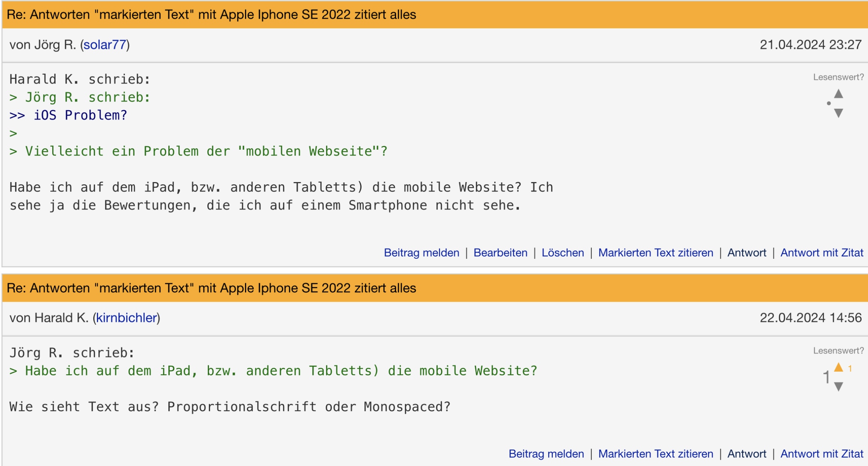Click the timestamp 22.04.2024 14:56
The height and width of the screenshot is (466, 868).
point(811,318)
